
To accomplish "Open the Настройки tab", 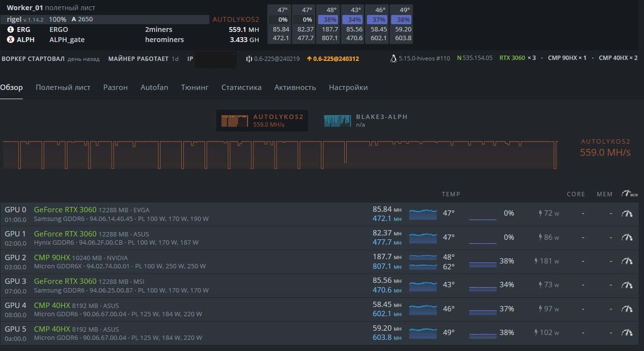I will click(x=348, y=88).
